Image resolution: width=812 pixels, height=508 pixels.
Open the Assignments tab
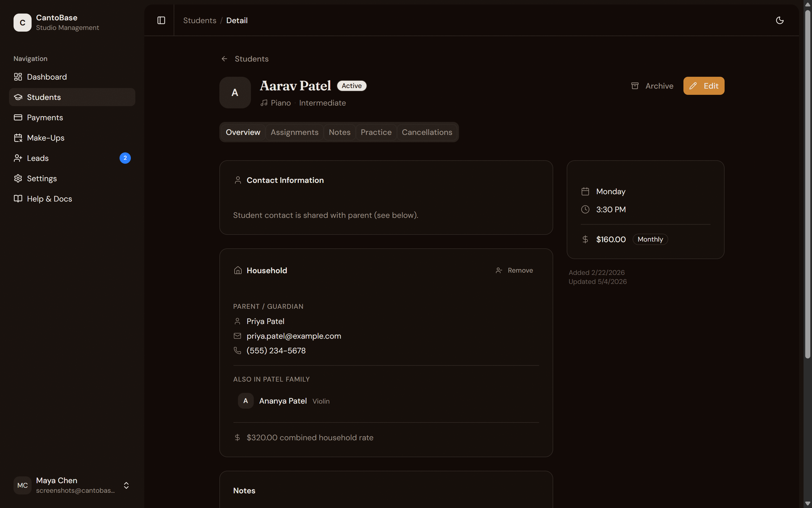294,132
